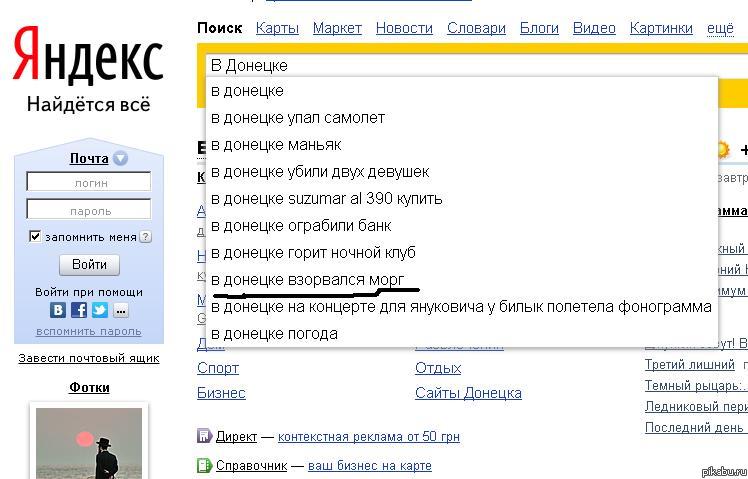The width and height of the screenshot is (748, 479).
Task: Open the Темный рыцарь movie link
Action: [x=696, y=385]
